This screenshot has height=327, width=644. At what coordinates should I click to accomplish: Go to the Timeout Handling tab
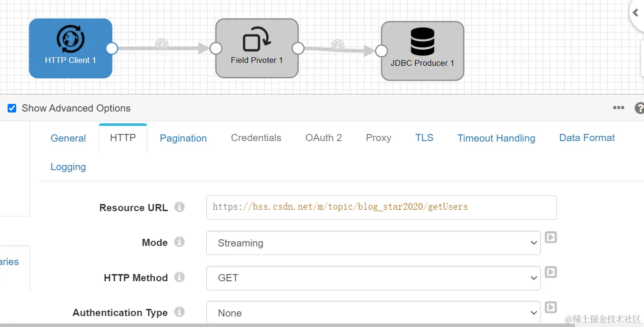point(496,138)
